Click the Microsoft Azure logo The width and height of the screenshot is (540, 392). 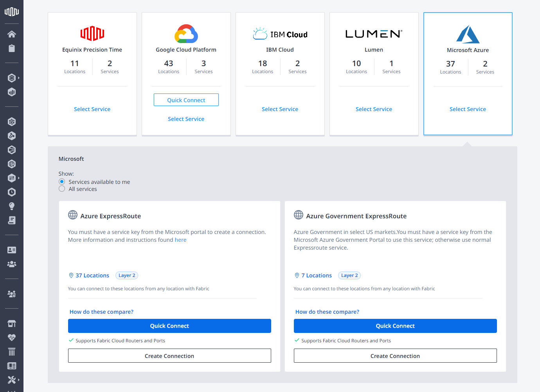click(468, 34)
